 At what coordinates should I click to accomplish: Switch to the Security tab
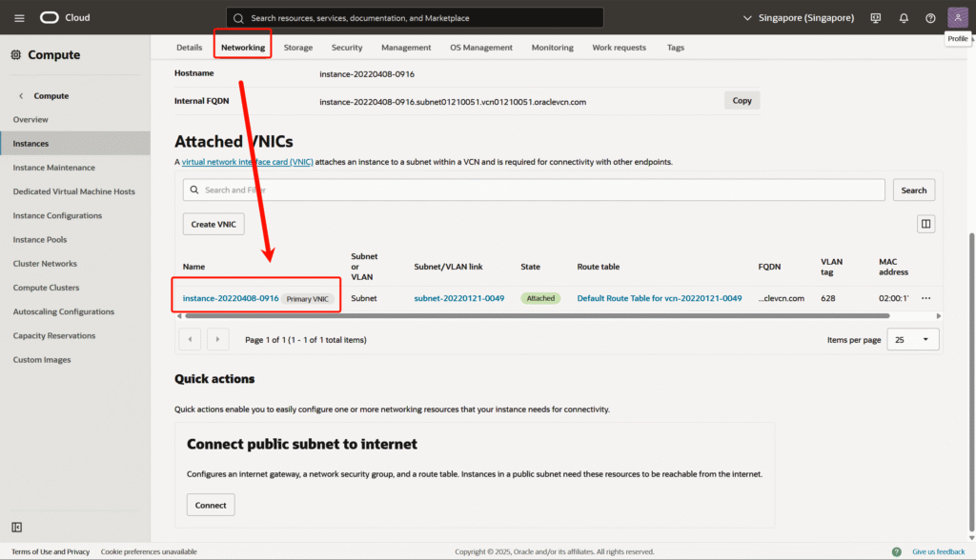(x=347, y=48)
